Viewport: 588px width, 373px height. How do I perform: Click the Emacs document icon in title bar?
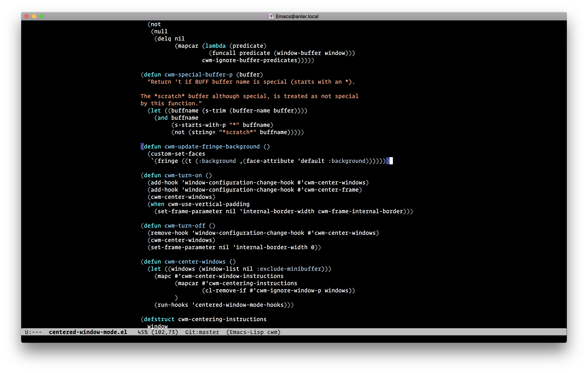click(271, 16)
